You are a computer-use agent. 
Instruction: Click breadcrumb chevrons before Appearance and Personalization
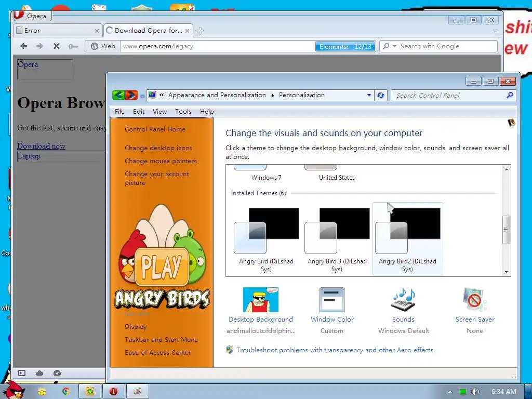(x=162, y=95)
